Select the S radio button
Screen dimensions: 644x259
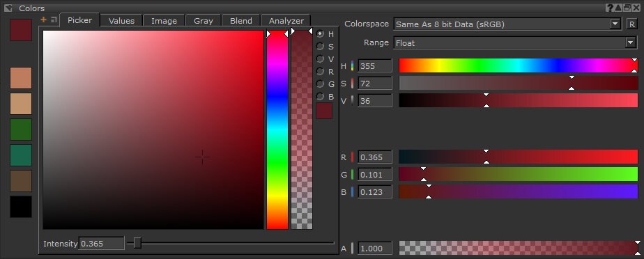tap(321, 47)
